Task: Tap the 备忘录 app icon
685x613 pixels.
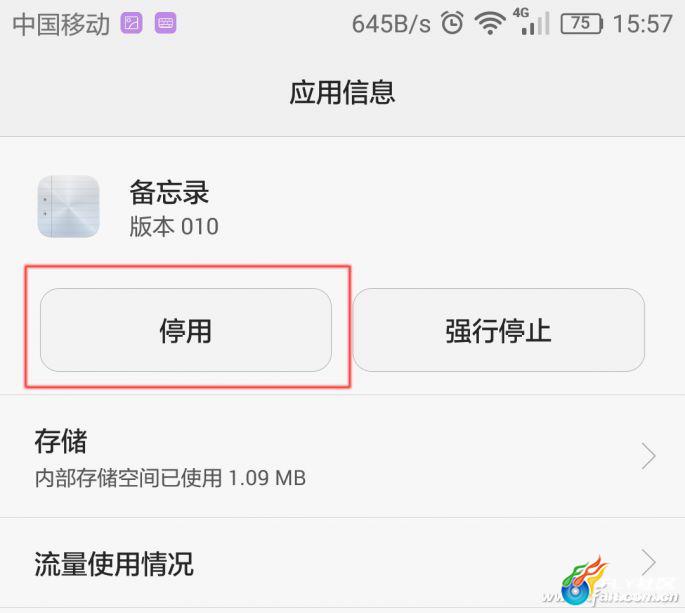Action: [x=69, y=207]
